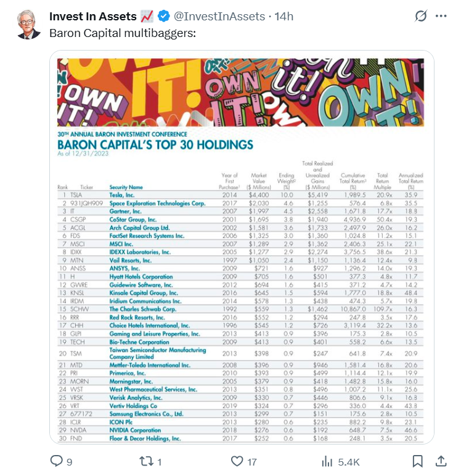Image resolution: width=461 pixels, height=476 pixels.
Task: Click the Baron Capital multibaggers tweet text
Action: click(x=123, y=33)
